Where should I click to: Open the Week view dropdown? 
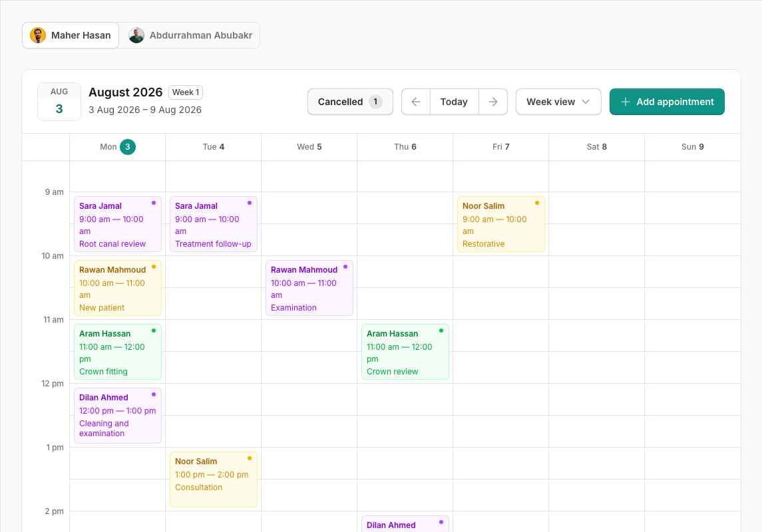pyautogui.click(x=558, y=102)
